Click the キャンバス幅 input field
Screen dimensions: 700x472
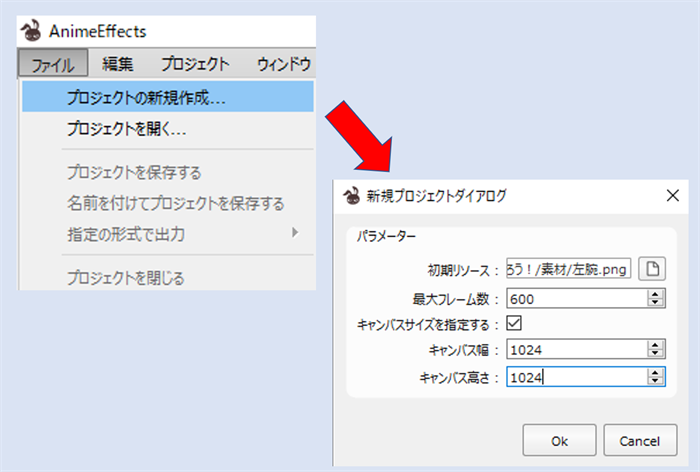click(577, 350)
